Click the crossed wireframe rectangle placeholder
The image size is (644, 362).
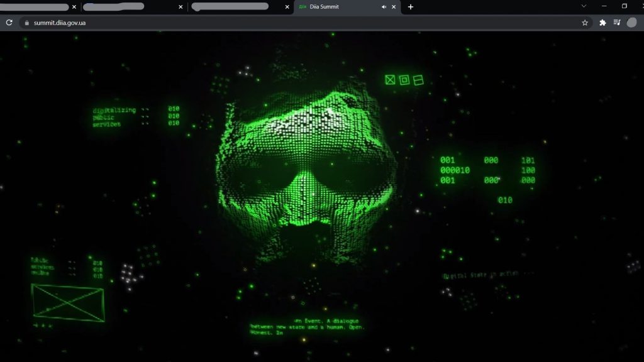tap(68, 302)
